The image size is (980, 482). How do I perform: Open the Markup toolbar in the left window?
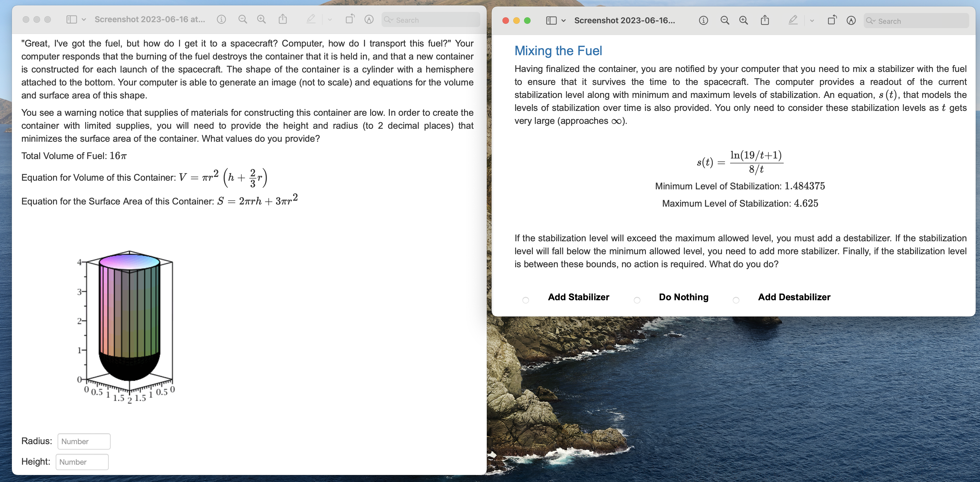(x=311, y=19)
